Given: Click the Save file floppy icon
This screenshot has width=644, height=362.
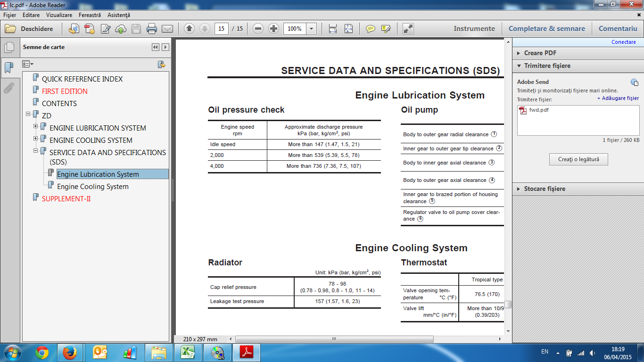Looking at the screenshot, I should click(136, 29).
